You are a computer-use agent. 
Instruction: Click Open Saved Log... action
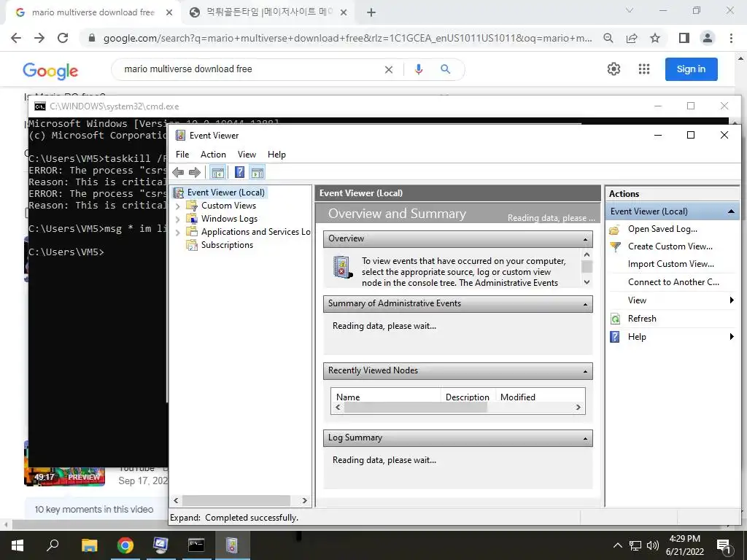click(x=662, y=229)
